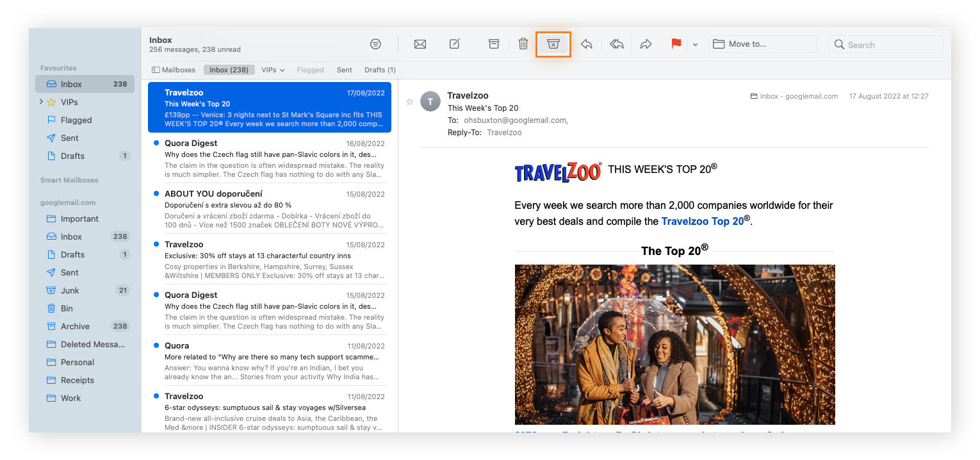
Task: Switch to the Sent favourites tab
Action: (x=345, y=70)
